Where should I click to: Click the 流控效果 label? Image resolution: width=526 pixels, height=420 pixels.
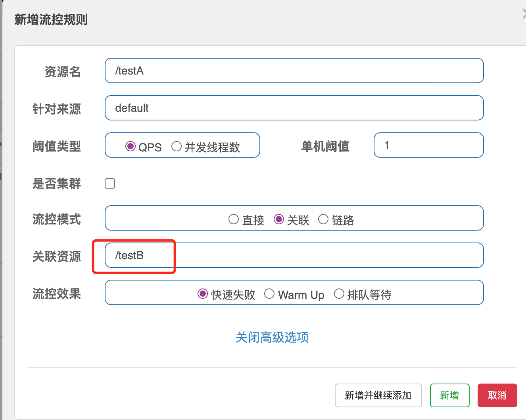coord(57,294)
